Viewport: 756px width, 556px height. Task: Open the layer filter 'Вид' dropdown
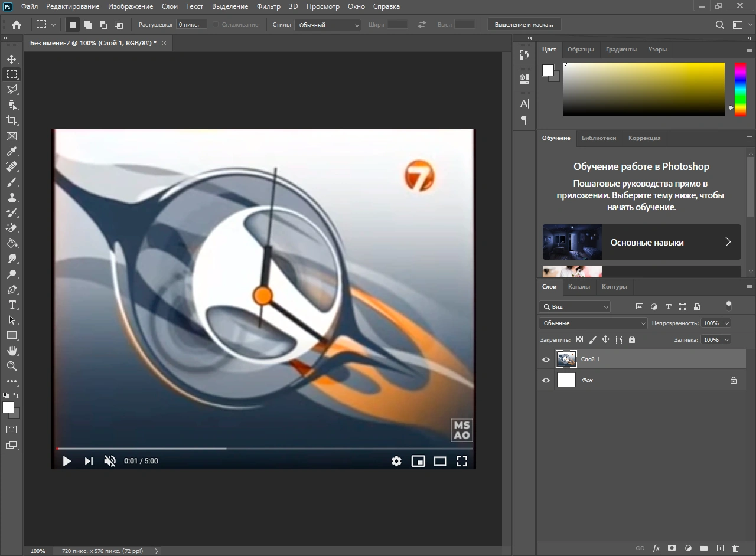tap(575, 307)
